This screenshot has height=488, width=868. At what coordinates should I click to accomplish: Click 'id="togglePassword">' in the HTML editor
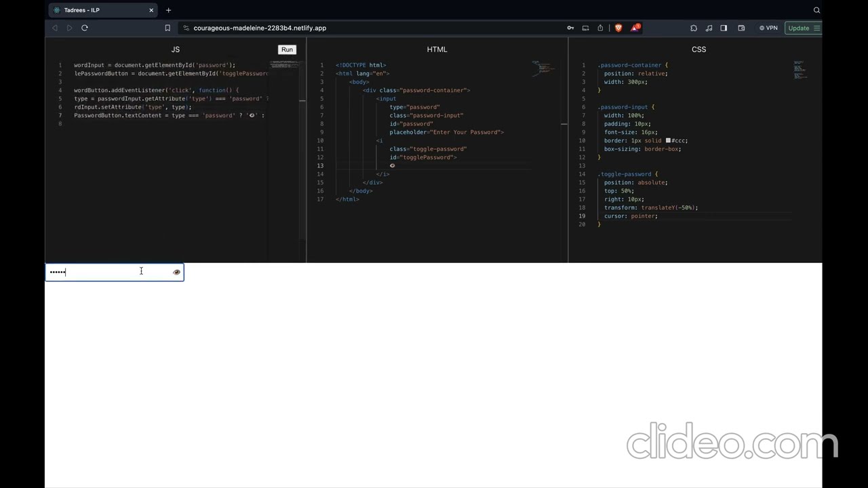point(423,157)
